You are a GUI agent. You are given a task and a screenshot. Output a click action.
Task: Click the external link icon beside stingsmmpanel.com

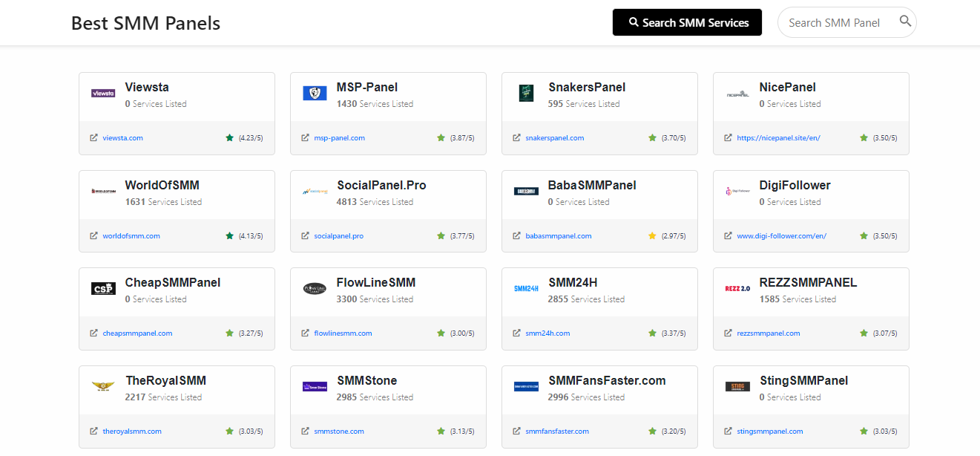(727, 431)
